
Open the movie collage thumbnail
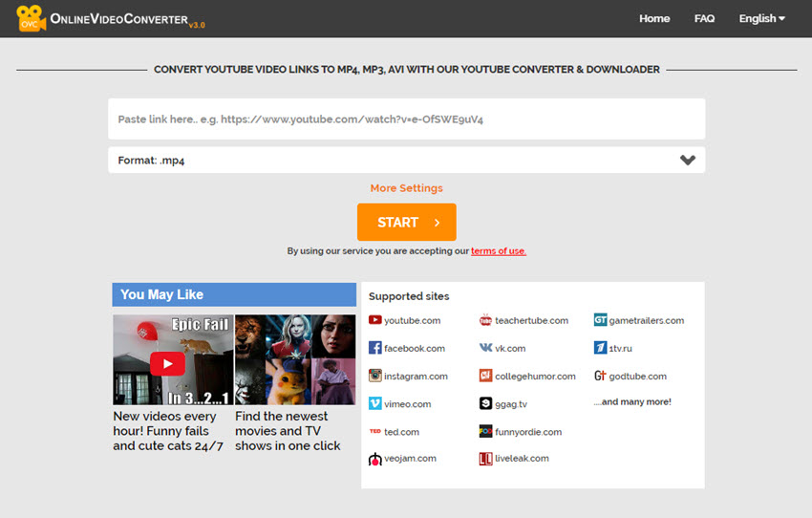[295, 359]
